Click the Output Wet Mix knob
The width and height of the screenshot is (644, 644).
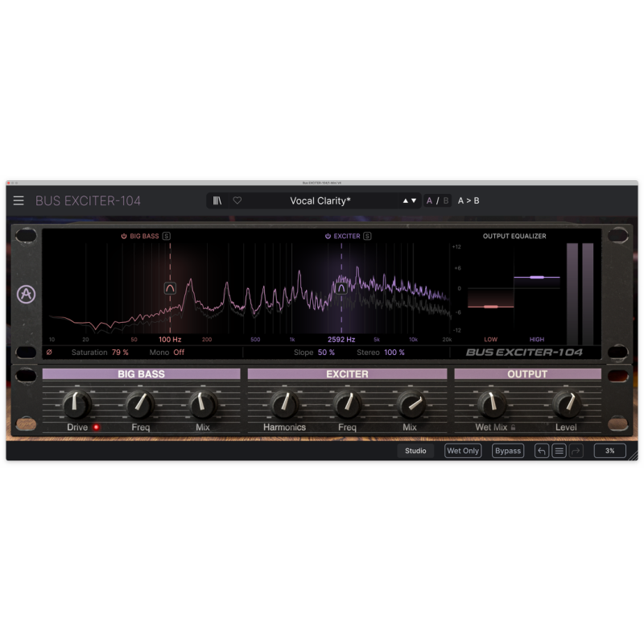(491, 404)
